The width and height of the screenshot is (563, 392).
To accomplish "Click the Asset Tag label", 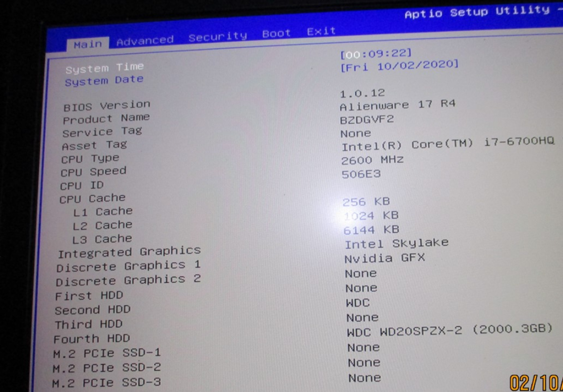I will (94, 145).
